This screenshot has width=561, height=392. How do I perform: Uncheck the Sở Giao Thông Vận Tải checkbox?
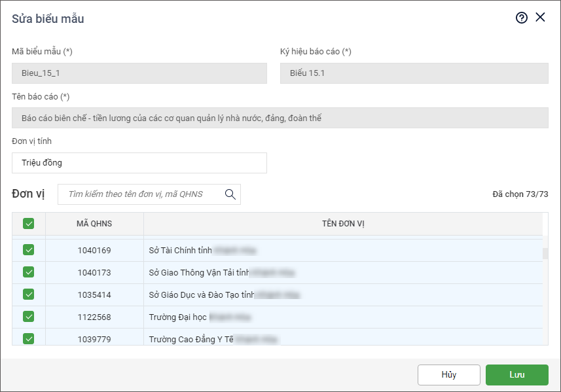[x=29, y=272]
